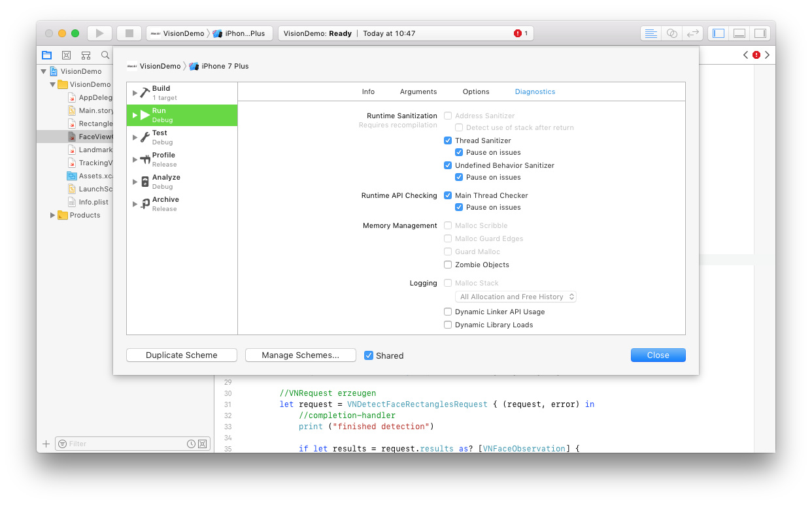Toggle the Shared scheme checkbox

tap(369, 355)
